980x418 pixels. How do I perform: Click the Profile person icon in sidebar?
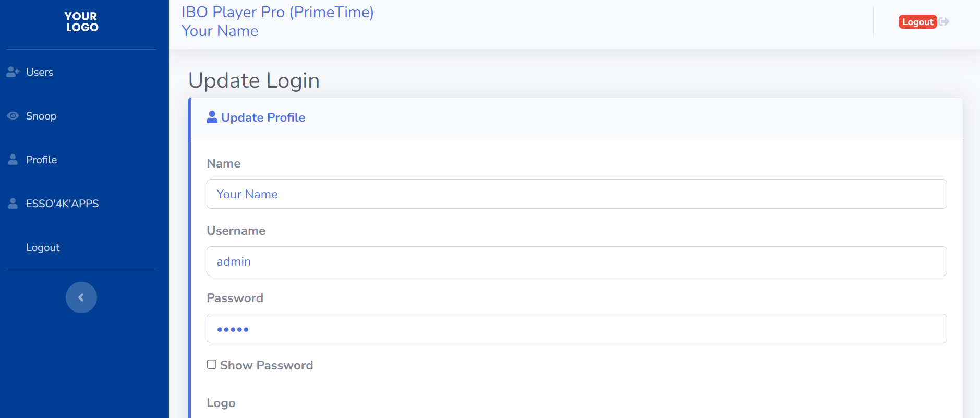pyautogui.click(x=13, y=160)
